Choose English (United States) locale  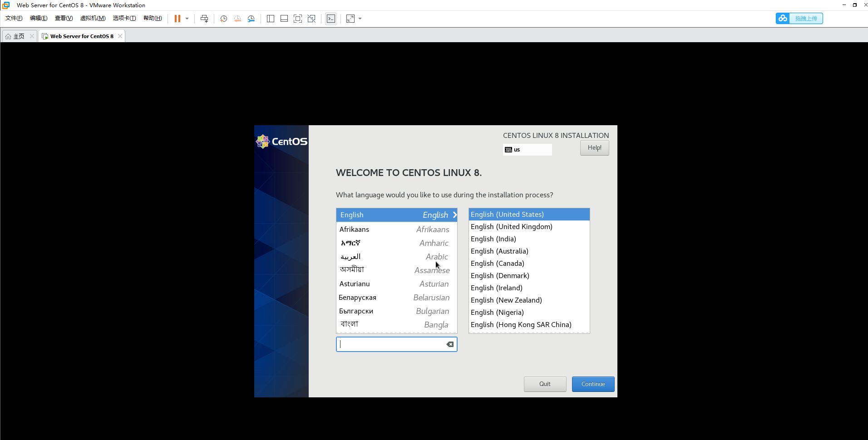pos(529,215)
